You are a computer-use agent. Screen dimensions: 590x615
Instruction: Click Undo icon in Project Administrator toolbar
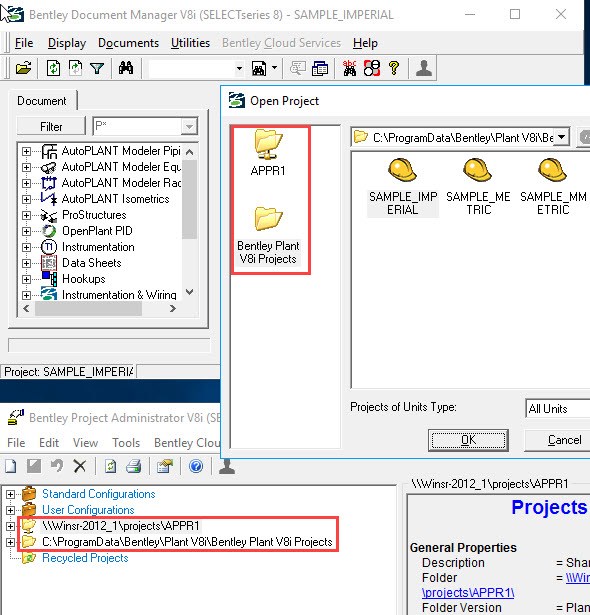57,466
